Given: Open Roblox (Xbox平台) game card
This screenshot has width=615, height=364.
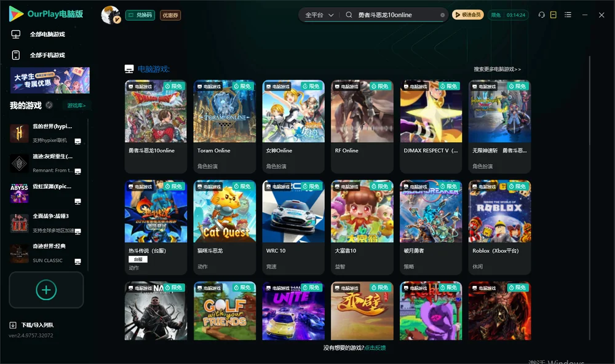Looking at the screenshot, I should click(x=499, y=227).
